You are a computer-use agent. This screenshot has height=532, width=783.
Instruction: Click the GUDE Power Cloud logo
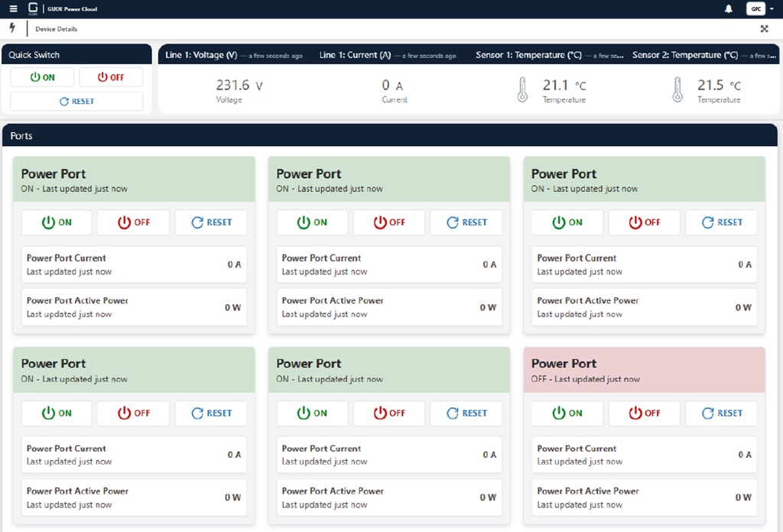click(x=33, y=9)
